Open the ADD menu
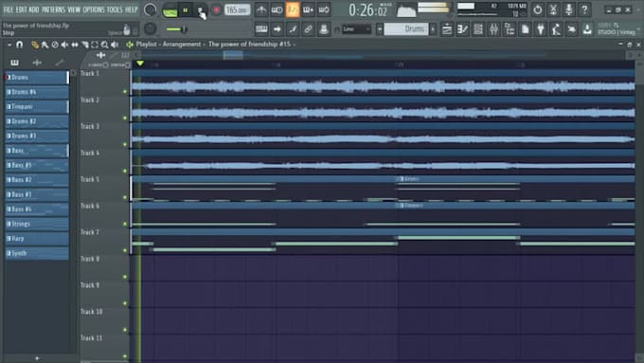644x363 pixels. [34, 9]
